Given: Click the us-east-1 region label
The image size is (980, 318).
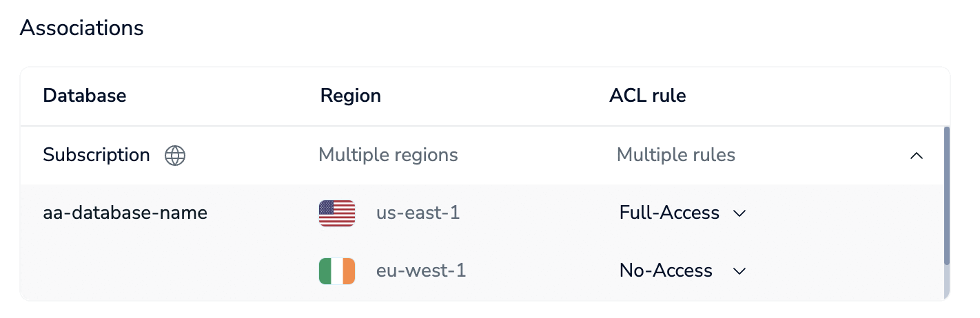Looking at the screenshot, I should coord(418,213).
